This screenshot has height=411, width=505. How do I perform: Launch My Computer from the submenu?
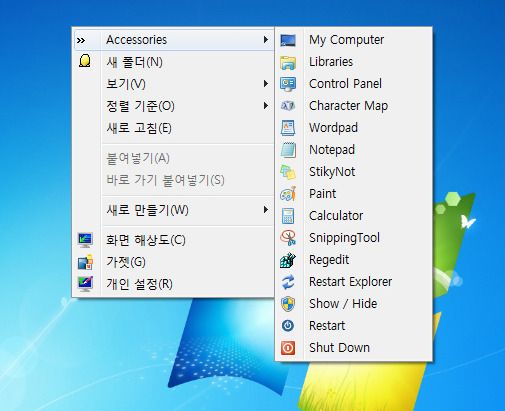[354, 40]
